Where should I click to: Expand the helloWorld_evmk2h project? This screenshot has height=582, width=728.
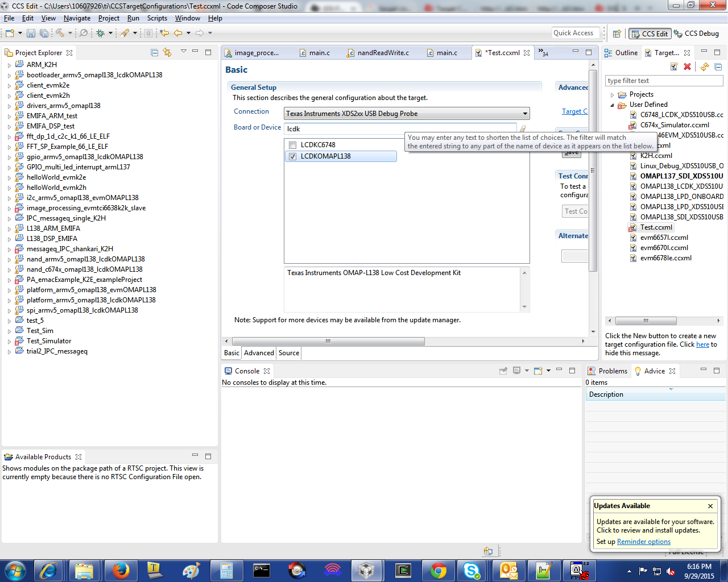pyautogui.click(x=9, y=188)
